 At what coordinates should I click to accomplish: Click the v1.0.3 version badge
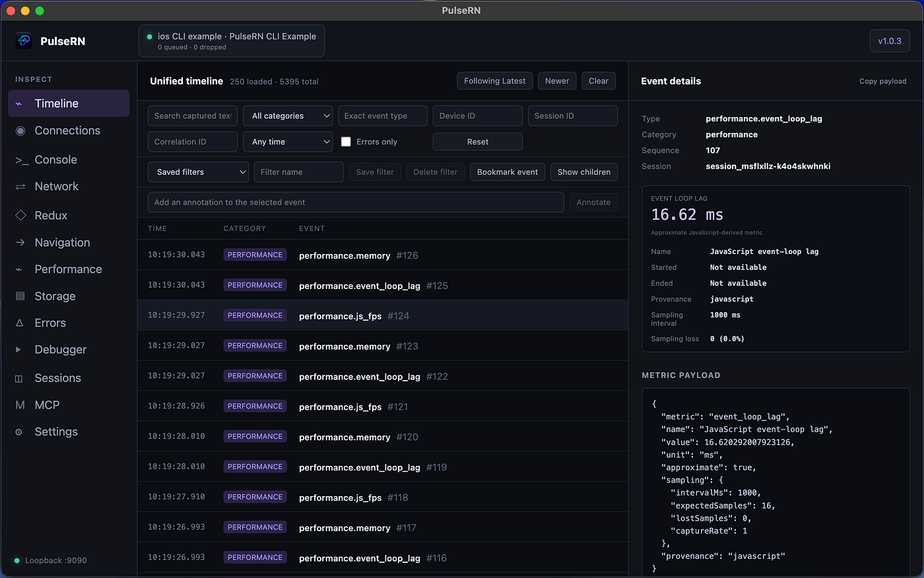pyautogui.click(x=890, y=41)
